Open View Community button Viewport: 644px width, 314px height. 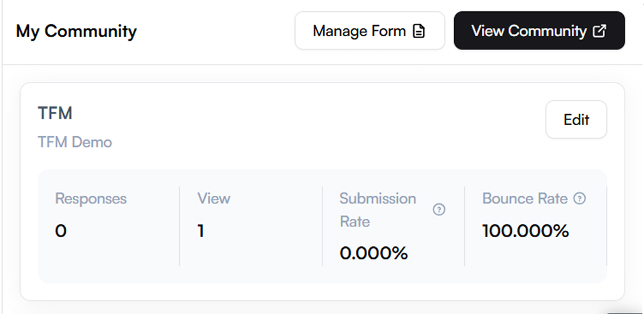(539, 31)
